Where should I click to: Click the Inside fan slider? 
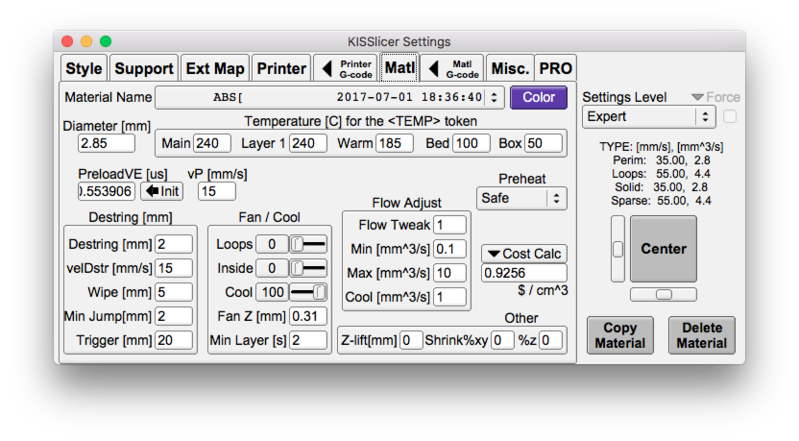308,268
